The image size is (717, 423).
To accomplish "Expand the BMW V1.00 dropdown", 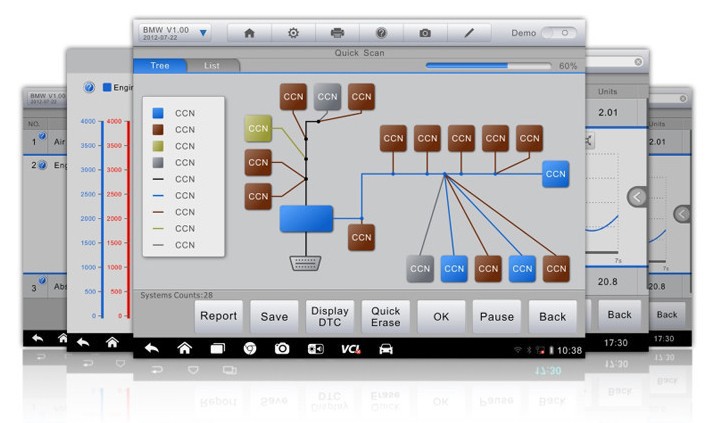I will tap(203, 33).
